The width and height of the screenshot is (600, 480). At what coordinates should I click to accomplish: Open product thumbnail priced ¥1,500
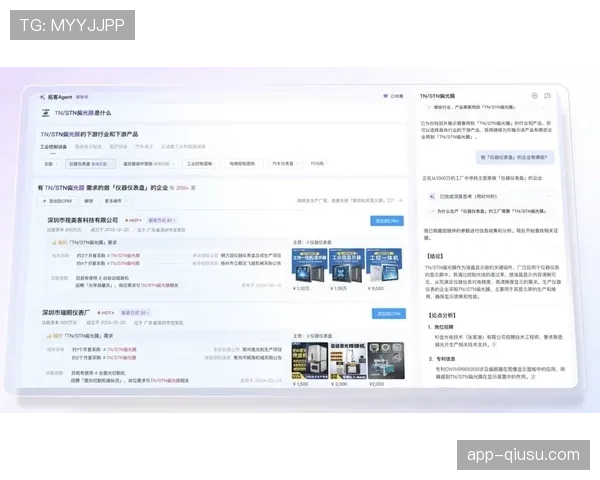(x=310, y=361)
